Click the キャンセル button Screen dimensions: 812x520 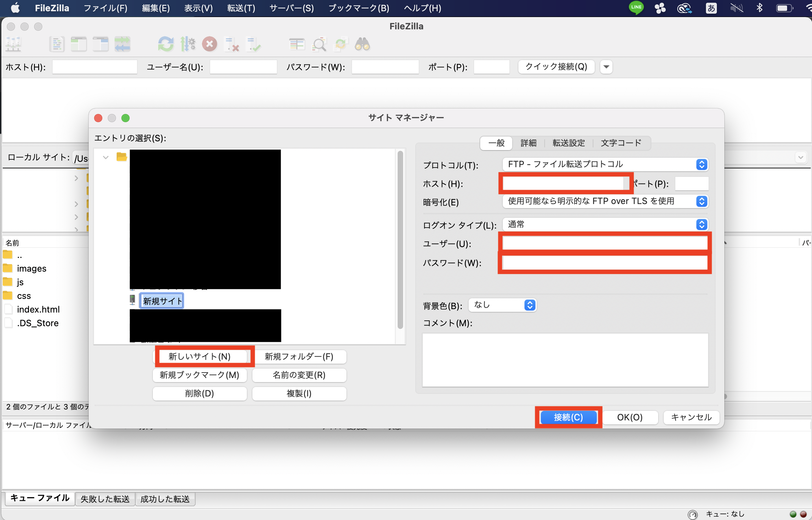coord(691,417)
